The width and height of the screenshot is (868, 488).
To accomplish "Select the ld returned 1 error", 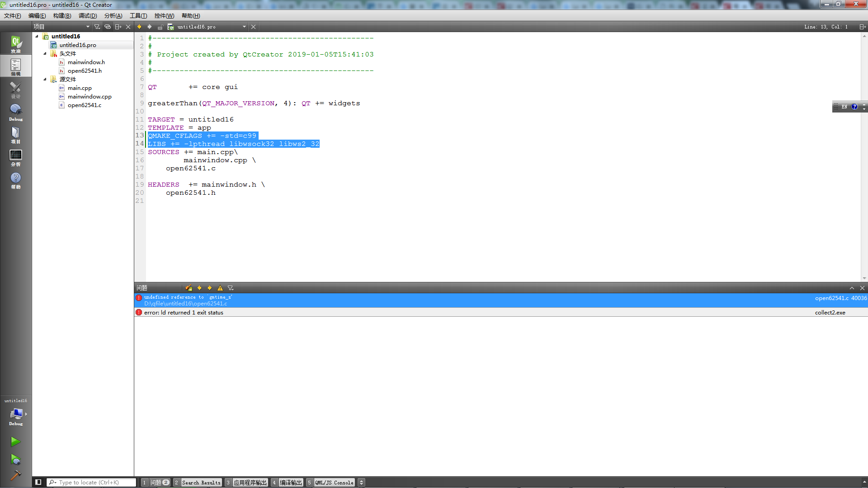I will pyautogui.click(x=184, y=313).
